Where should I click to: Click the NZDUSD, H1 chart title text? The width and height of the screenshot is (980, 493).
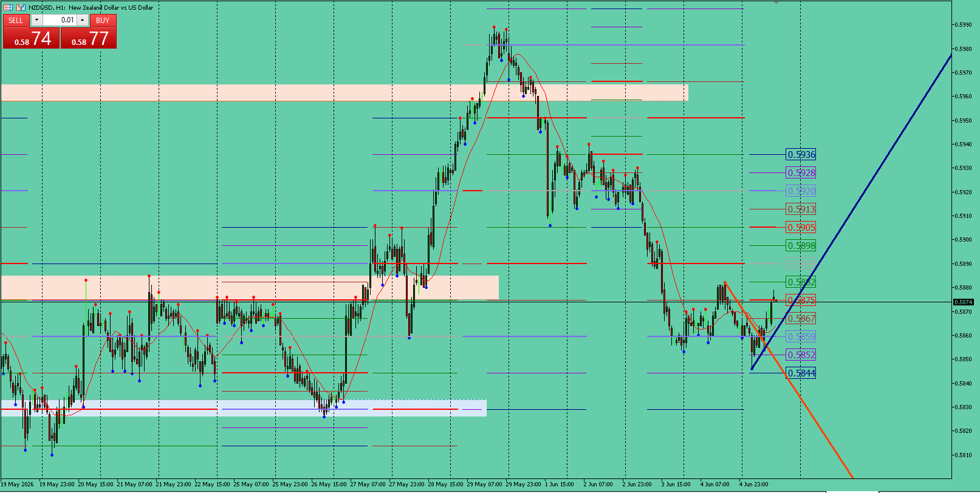91,7
